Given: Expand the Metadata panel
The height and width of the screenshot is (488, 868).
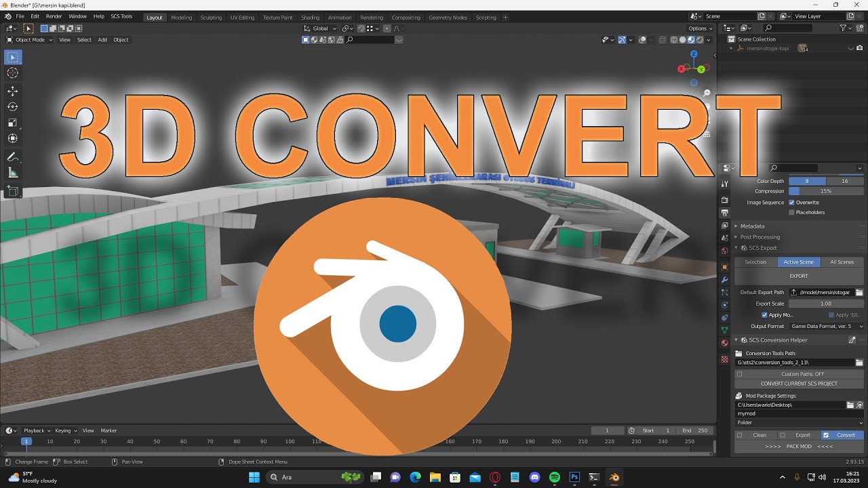Looking at the screenshot, I should (x=752, y=226).
